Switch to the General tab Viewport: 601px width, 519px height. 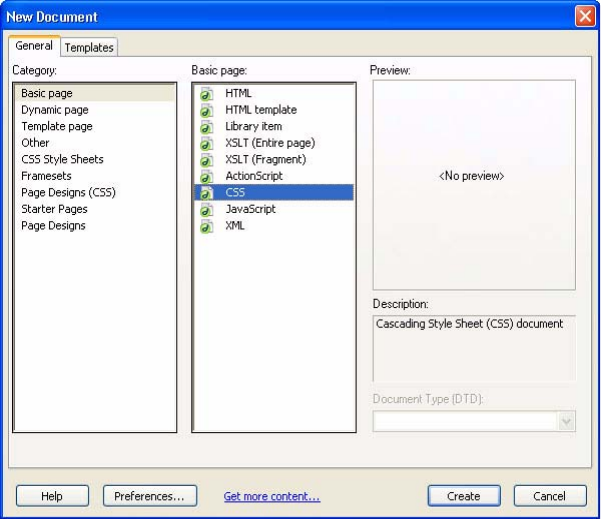pyautogui.click(x=34, y=46)
